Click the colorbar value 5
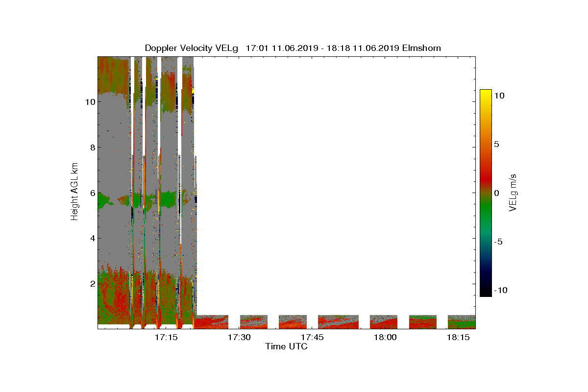Image resolution: width=588 pixels, height=392 pixels. (x=496, y=145)
